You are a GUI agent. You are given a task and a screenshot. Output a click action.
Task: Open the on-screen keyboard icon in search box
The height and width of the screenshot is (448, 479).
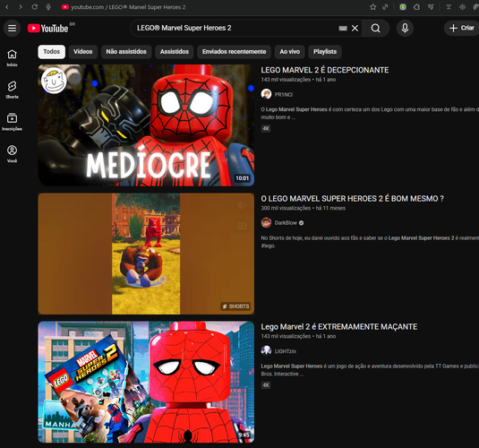(x=343, y=28)
